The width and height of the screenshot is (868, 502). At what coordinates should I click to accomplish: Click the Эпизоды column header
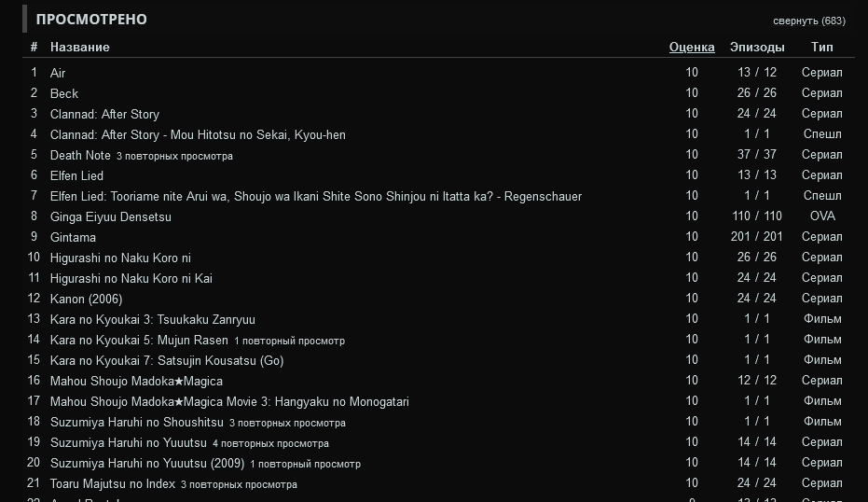coord(757,47)
